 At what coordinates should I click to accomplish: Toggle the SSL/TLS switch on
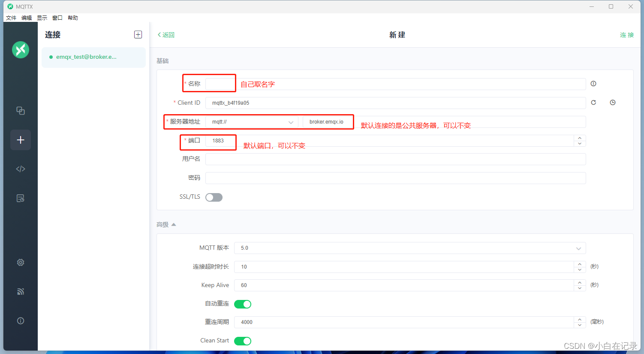tap(214, 197)
